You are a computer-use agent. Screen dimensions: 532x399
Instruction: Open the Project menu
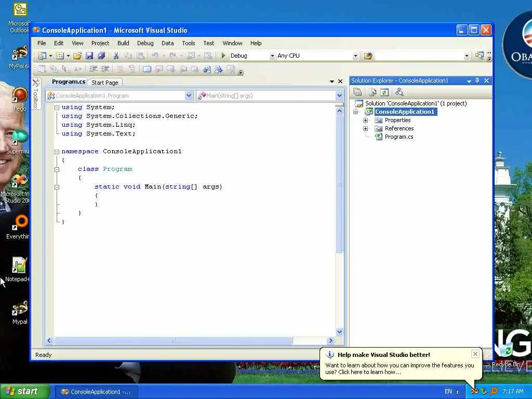pos(100,43)
